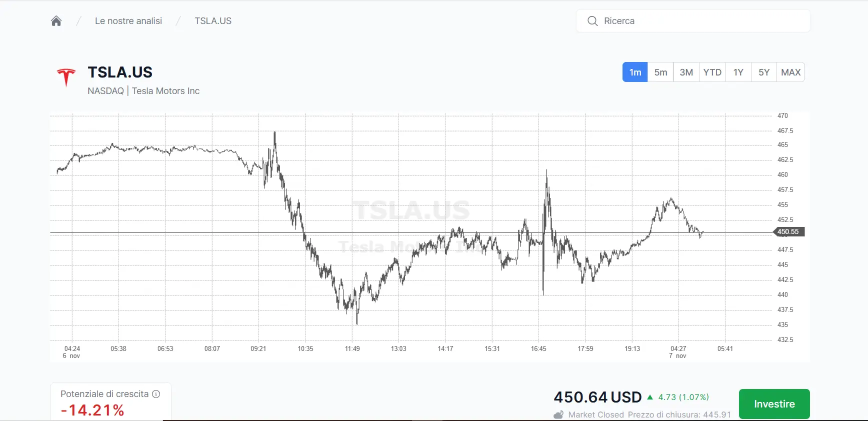This screenshot has height=421, width=868.
Task: Select the 1m timeframe tab
Action: click(x=635, y=72)
